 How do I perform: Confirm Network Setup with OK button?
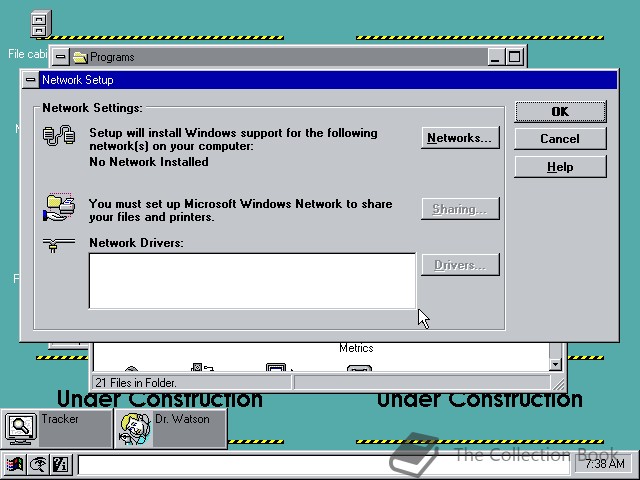(560, 111)
